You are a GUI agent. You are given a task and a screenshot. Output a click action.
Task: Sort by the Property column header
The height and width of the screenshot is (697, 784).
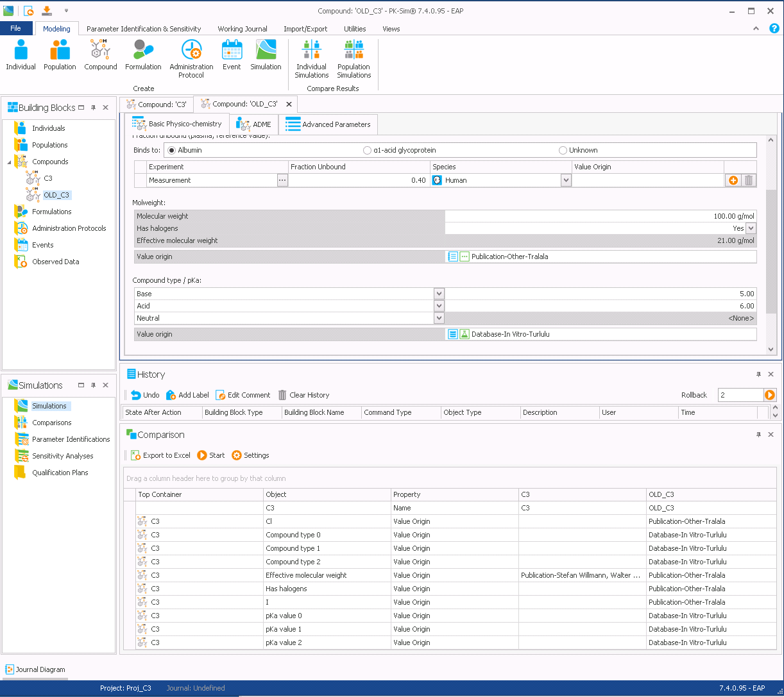455,494
